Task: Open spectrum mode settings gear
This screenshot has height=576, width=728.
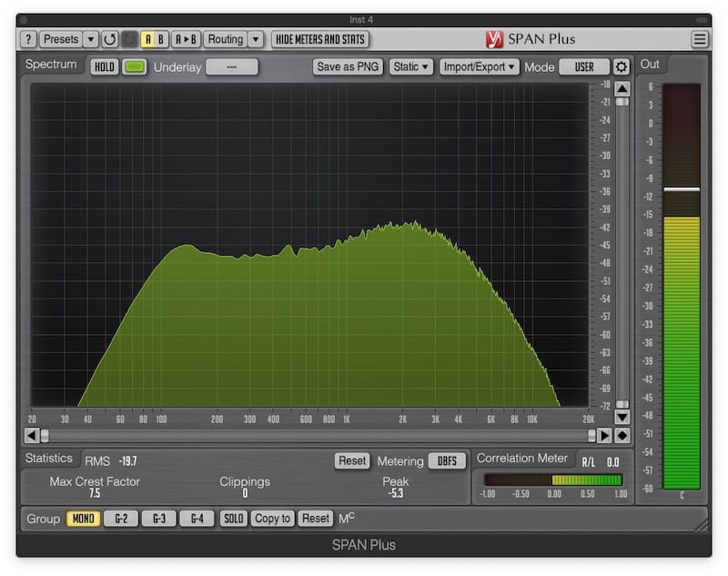Action: [622, 66]
